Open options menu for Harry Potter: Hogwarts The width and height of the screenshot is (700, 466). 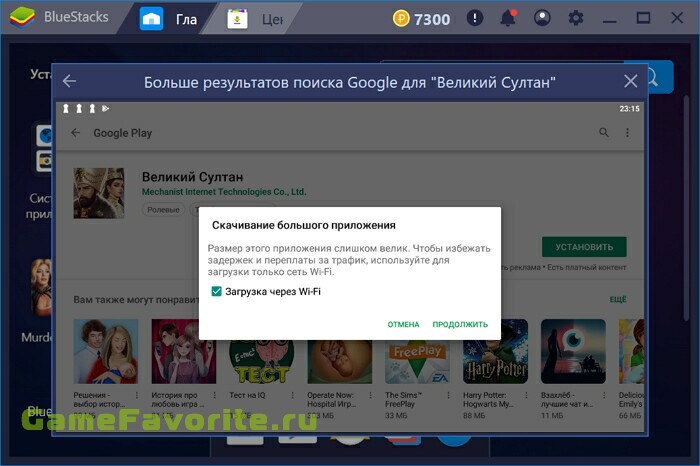526,395
